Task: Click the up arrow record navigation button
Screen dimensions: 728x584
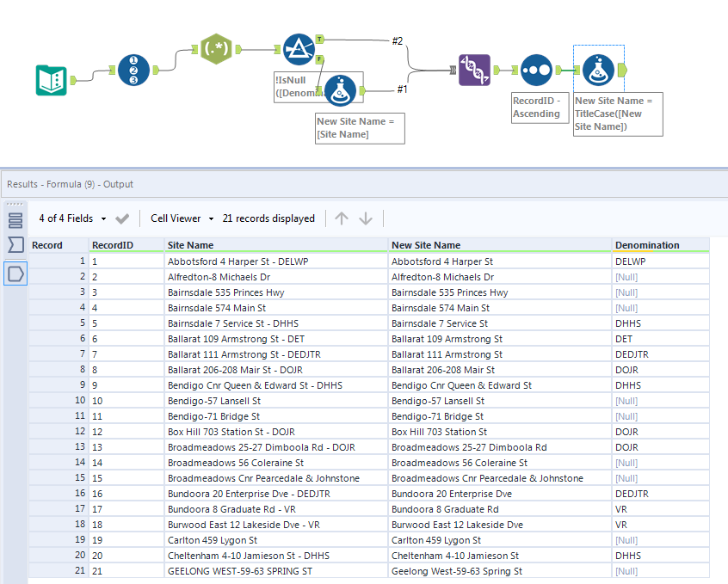Action: tap(341, 218)
